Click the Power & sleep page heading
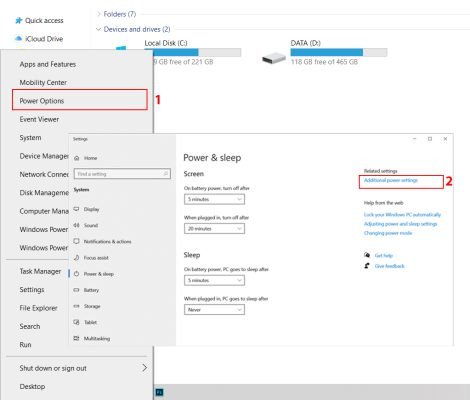The width and height of the screenshot is (470, 400). point(212,158)
